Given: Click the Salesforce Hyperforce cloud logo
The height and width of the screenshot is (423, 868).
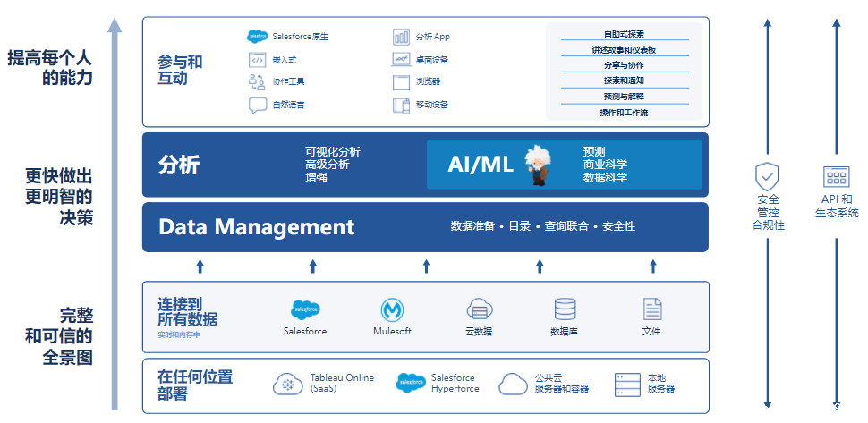Looking at the screenshot, I should pyautogui.click(x=410, y=383).
